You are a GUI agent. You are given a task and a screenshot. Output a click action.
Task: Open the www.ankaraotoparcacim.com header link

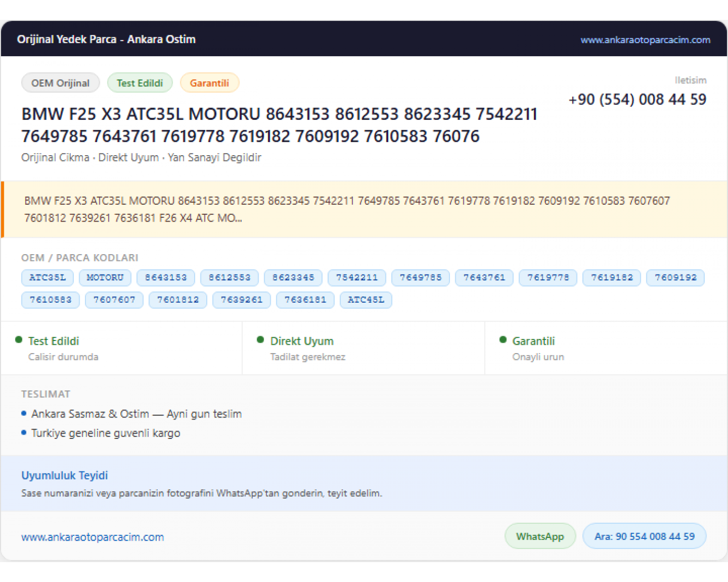(x=645, y=40)
